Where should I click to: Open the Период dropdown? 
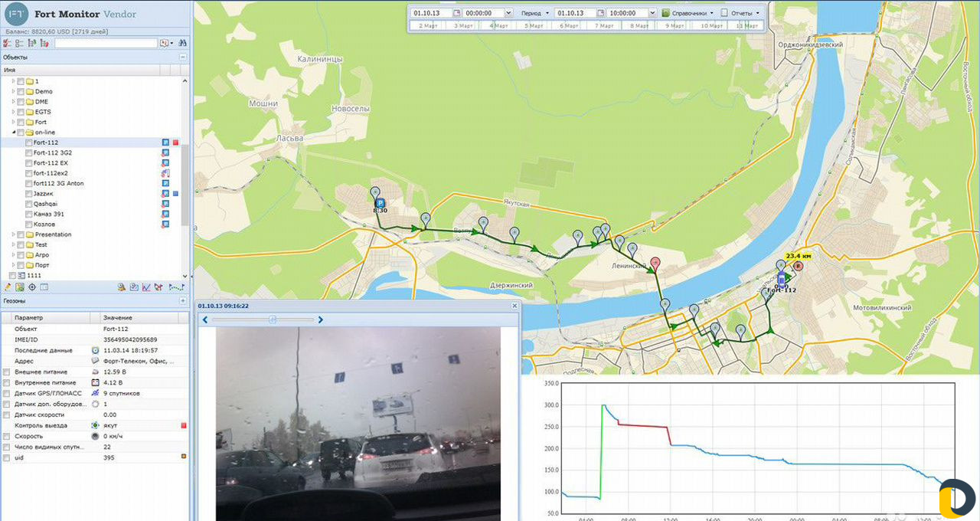[x=534, y=12]
